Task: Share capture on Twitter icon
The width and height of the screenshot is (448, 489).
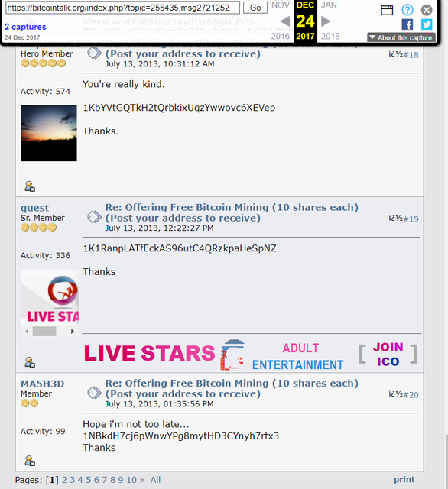Action: pos(427,24)
